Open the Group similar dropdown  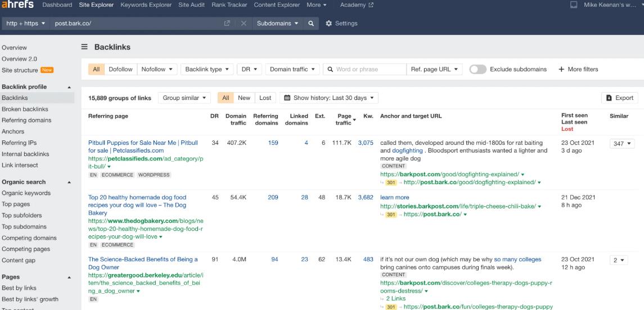click(x=184, y=98)
